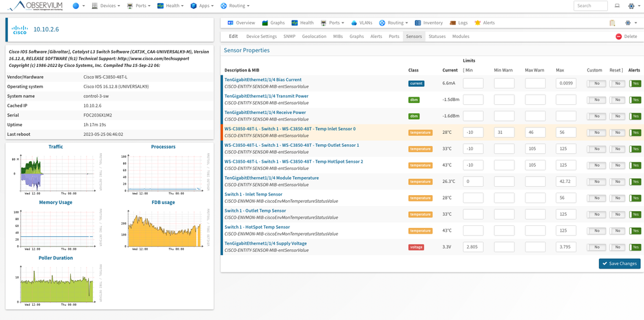This screenshot has width=644, height=320.
Task: Edit Max field of Bias Current sensor
Action: (x=566, y=83)
